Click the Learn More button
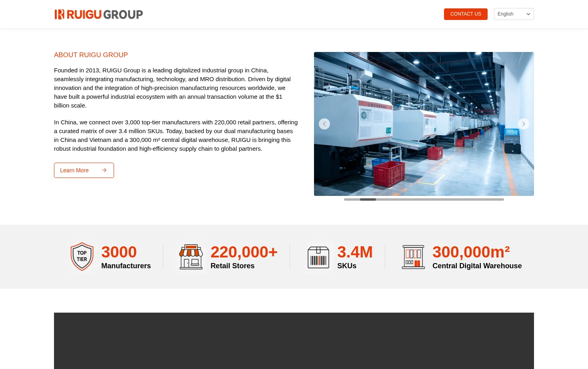588x369 pixels. (84, 170)
